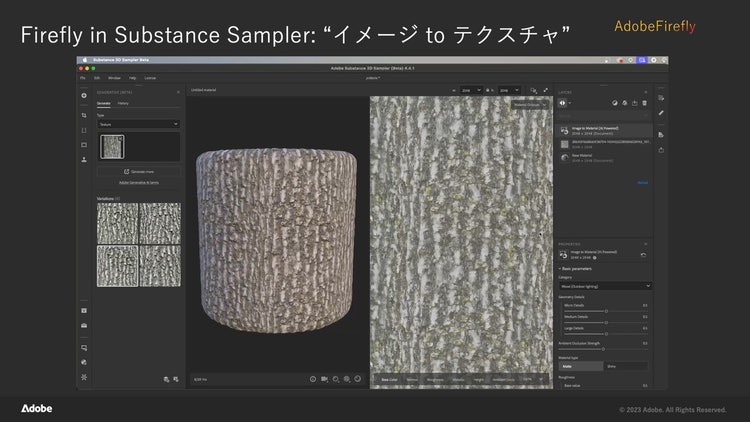The width and height of the screenshot is (750, 422).
Task: Click the Apple menu icon
Action: tap(85, 60)
